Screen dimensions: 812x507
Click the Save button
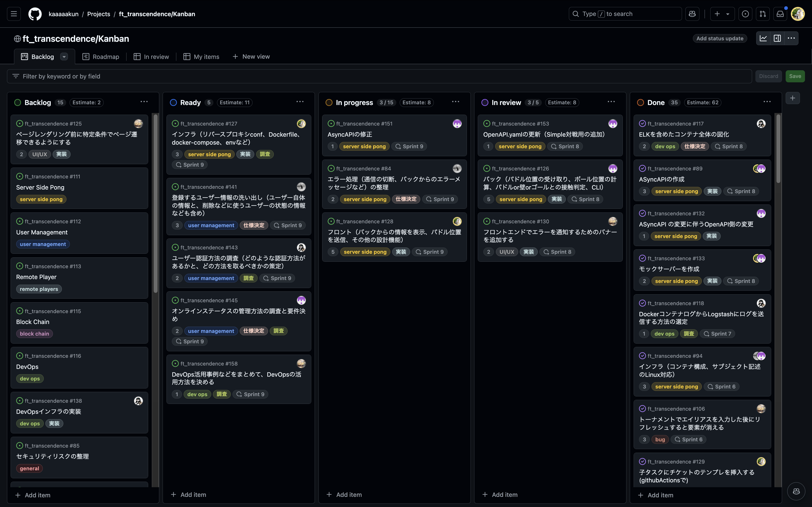[x=795, y=76]
